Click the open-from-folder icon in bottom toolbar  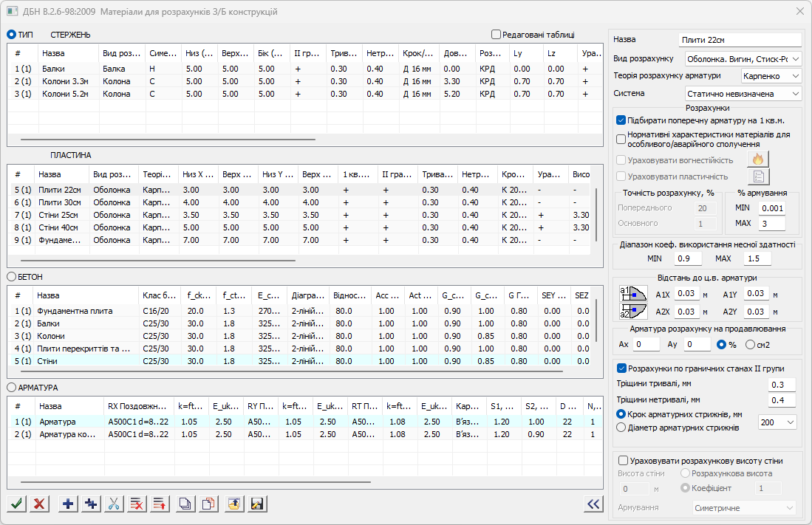(234, 504)
